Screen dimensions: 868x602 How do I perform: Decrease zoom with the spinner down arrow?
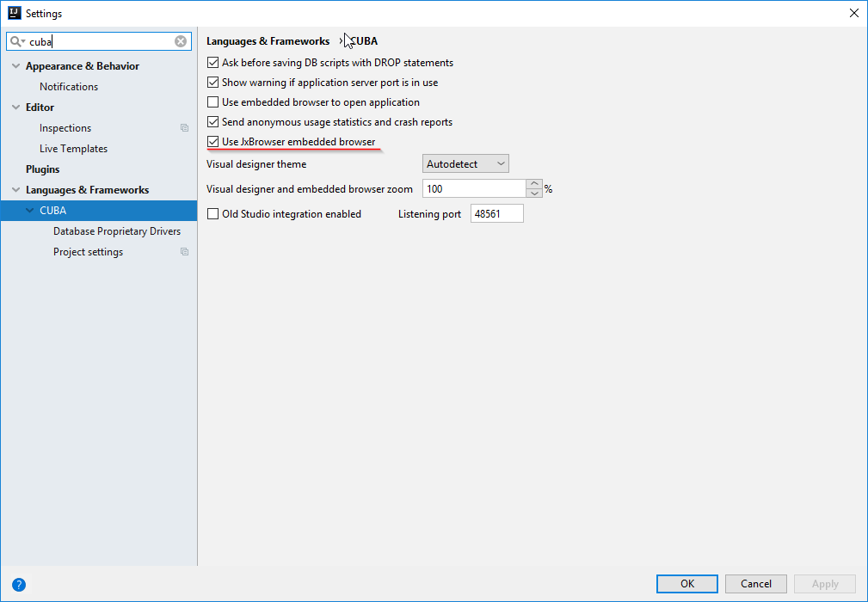[534, 193]
